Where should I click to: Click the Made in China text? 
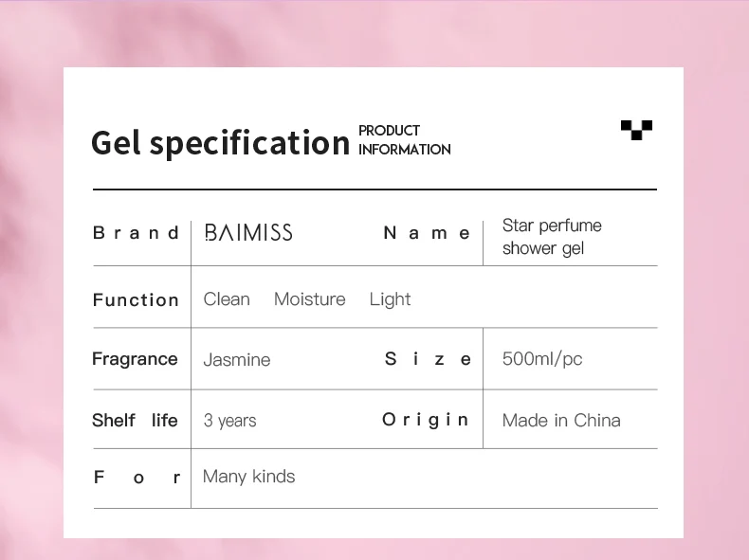(561, 421)
